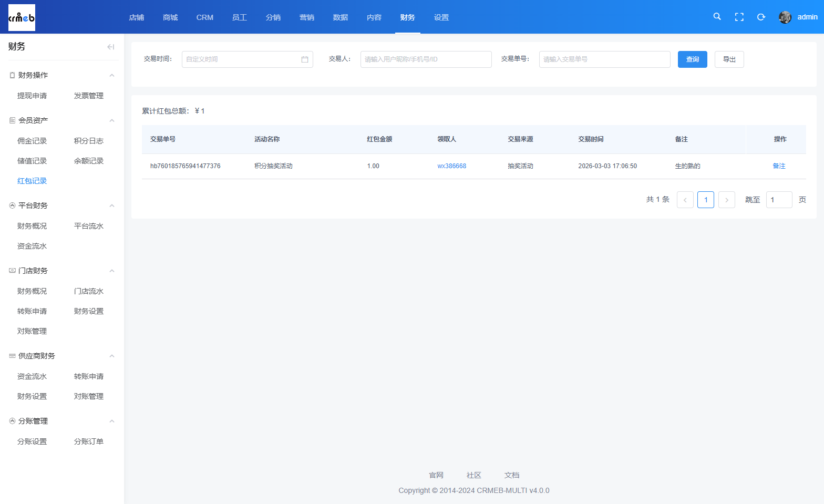The width and height of the screenshot is (824, 504).
Task: Go to the previous page arrow
Action: coord(685,200)
